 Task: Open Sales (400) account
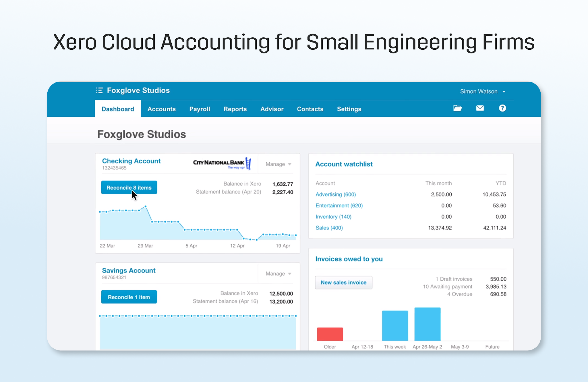(x=329, y=228)
